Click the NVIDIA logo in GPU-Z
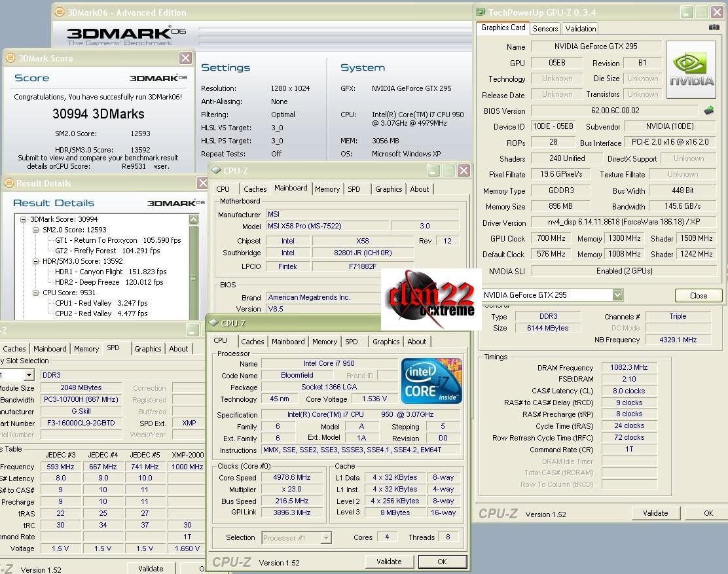Image resolution: width=728 pixels, height=574 pixels. pyautogui.click(x=691, y=69)
